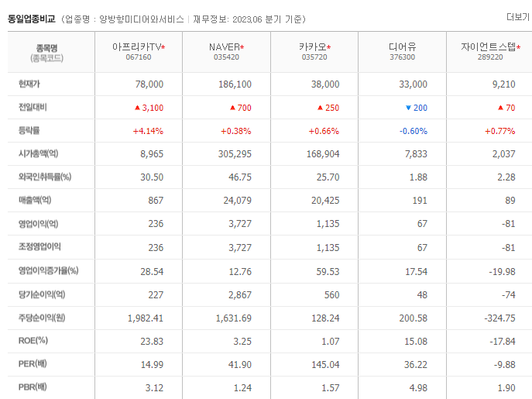Click the 외국인취득률(%) row label
Screen dimensions: 532x399
[x=45, y=177]
